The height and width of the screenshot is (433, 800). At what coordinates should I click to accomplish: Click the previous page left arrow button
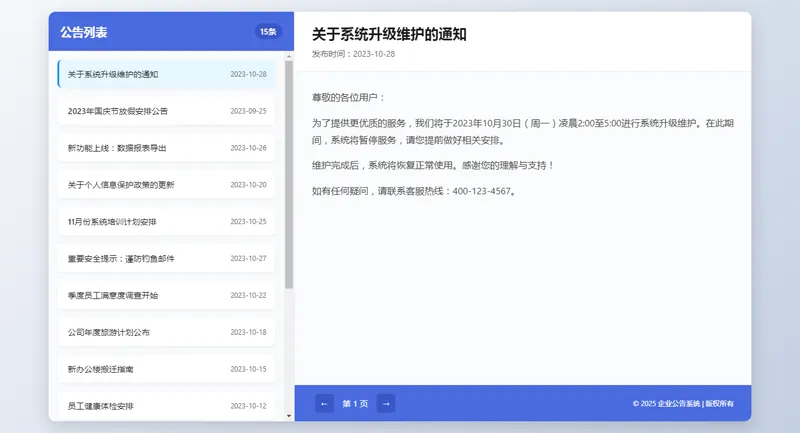(324, 403)
